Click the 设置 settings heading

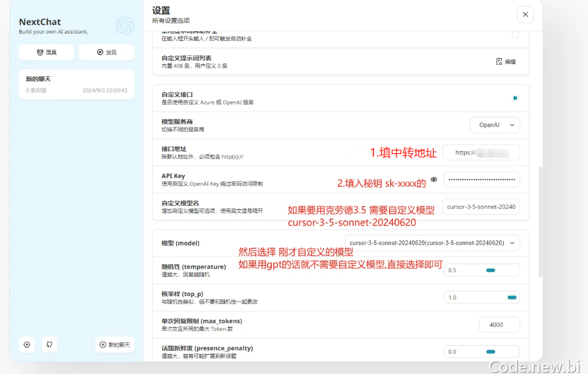point(161,10)
